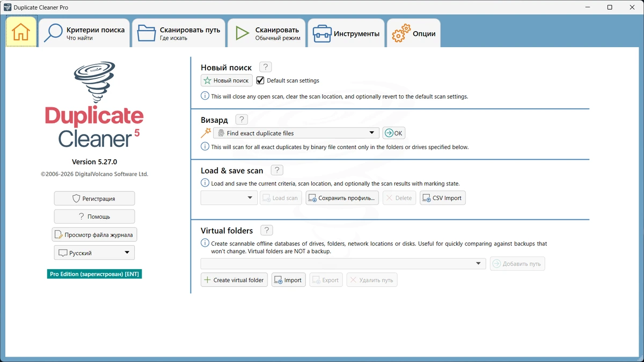
Task: Open the Русский language dropdown
Action: coord(94,253)
